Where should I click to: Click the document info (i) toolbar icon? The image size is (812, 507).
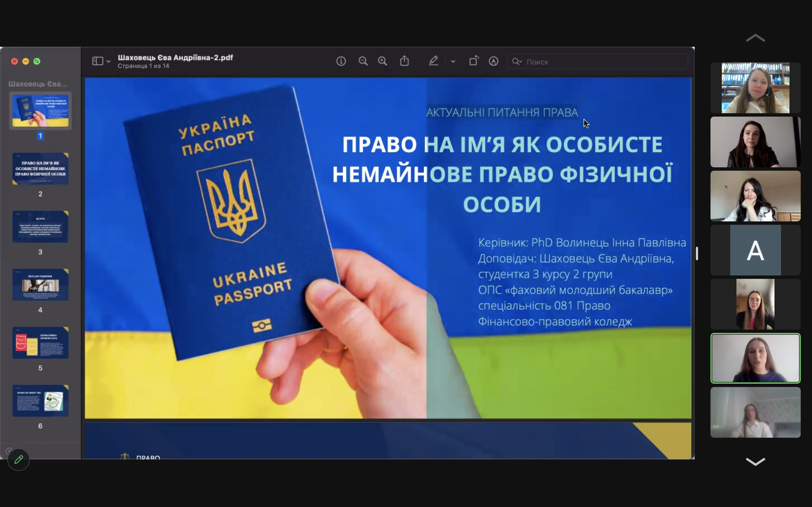point(341,61)
